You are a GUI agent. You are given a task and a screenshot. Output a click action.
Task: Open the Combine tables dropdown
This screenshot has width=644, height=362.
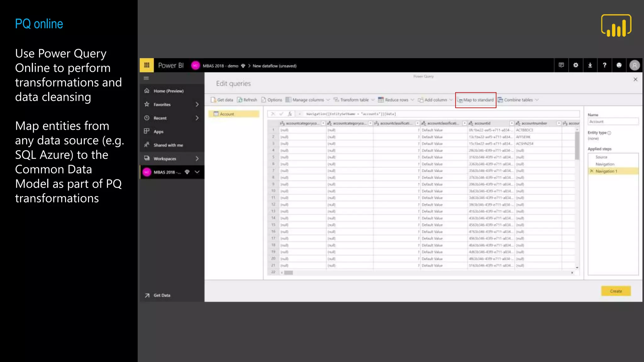click(x=518, y=100)
